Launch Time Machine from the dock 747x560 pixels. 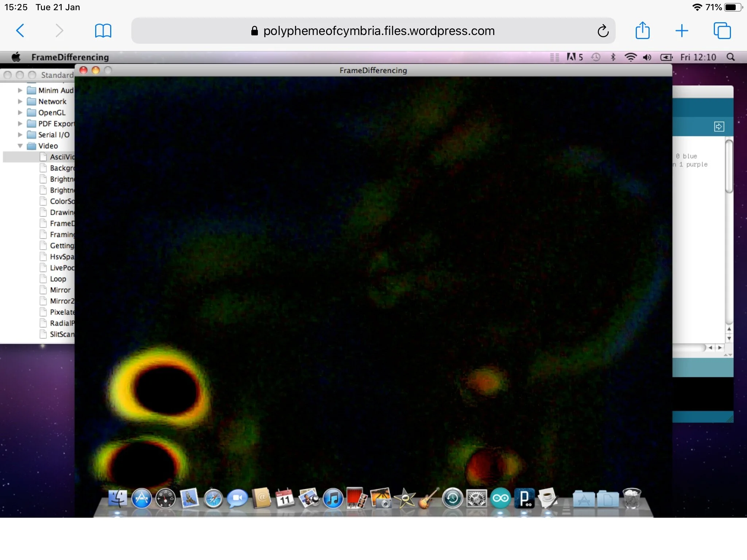click(452, 498)
